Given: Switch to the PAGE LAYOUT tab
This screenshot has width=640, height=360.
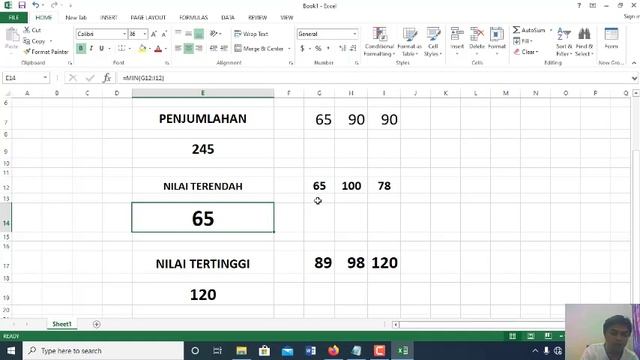Looking at the screenshot, I should 148,18.
